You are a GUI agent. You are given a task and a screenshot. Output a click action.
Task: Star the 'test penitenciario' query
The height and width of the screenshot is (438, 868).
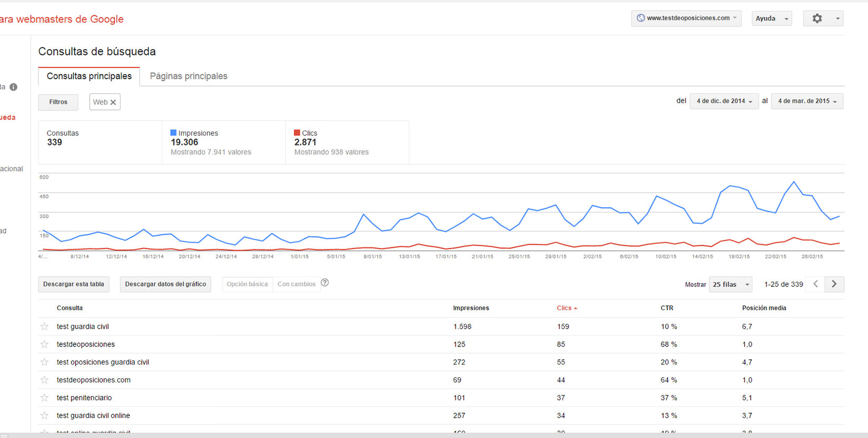45,398
